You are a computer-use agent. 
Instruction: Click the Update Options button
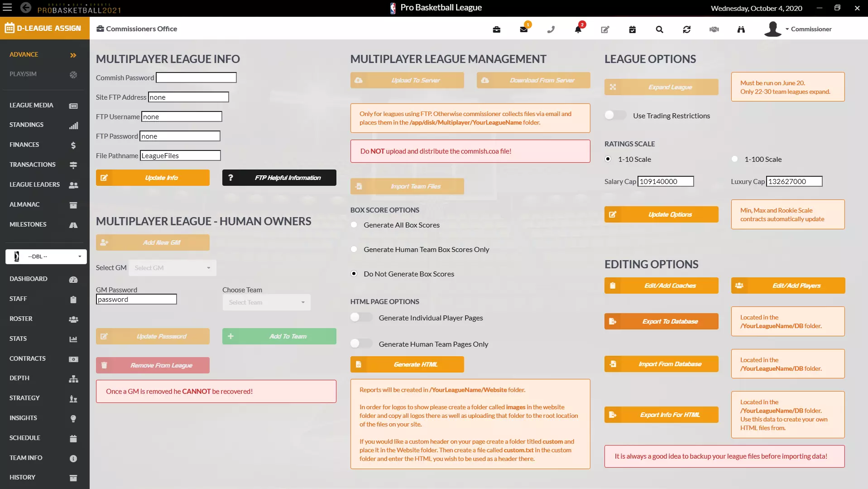pyautogui.click(x=661, y=214)
